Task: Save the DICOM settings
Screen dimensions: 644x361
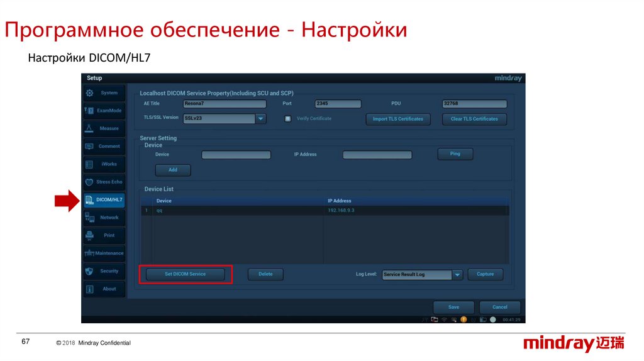Action: (453, 307)
